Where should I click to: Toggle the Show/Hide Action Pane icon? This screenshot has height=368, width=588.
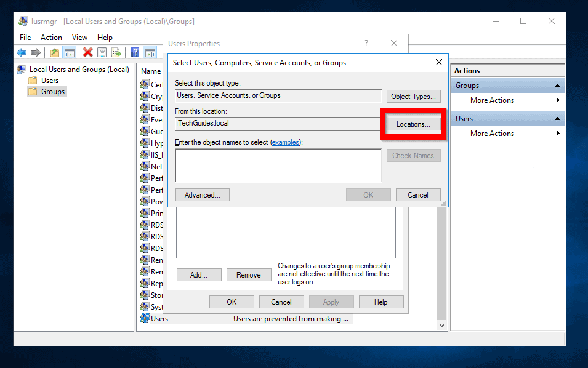pos(151,52)
